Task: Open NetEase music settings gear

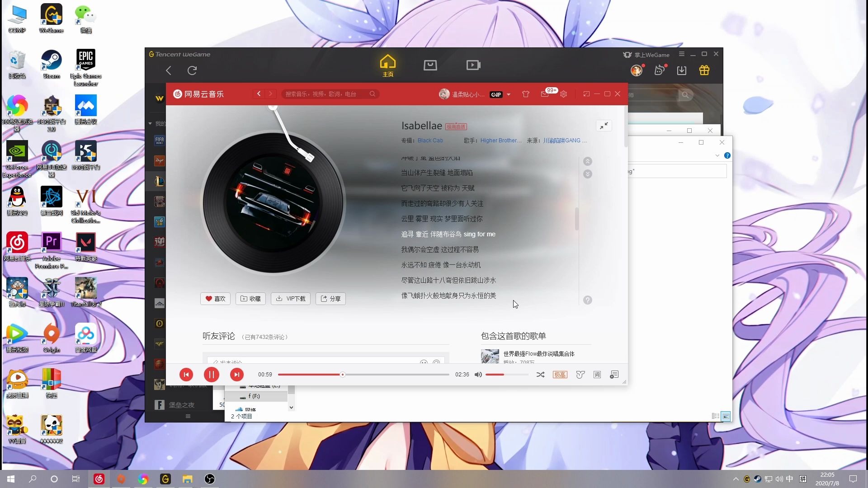Action: tap(563, 94)
